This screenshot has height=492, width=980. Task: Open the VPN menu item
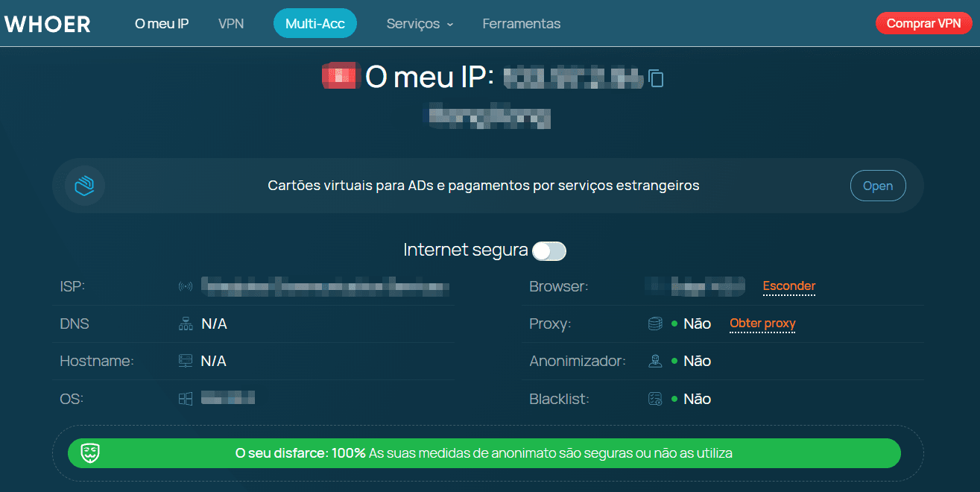[x=231, y=24]
